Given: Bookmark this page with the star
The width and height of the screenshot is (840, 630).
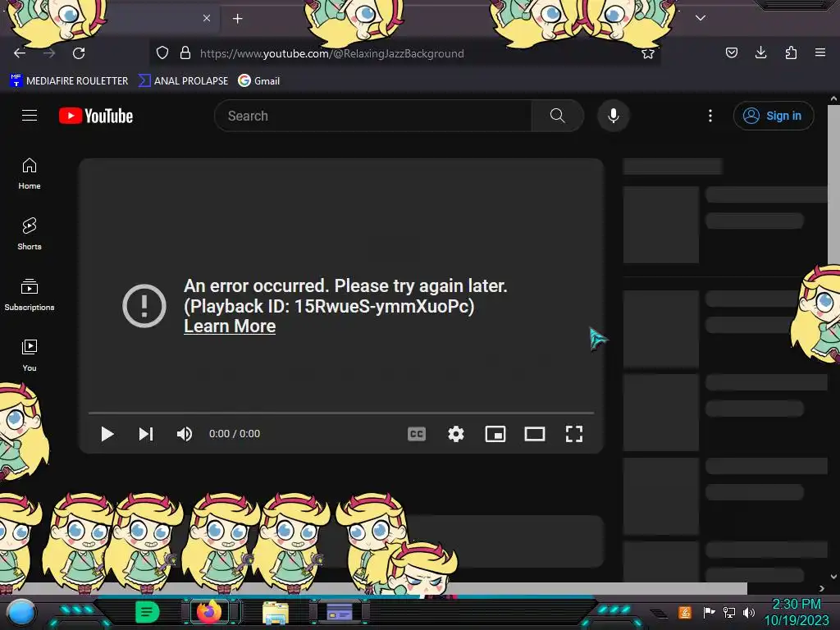Looking at the screenshot, I should pyautogui.click(x=648, y=53).
